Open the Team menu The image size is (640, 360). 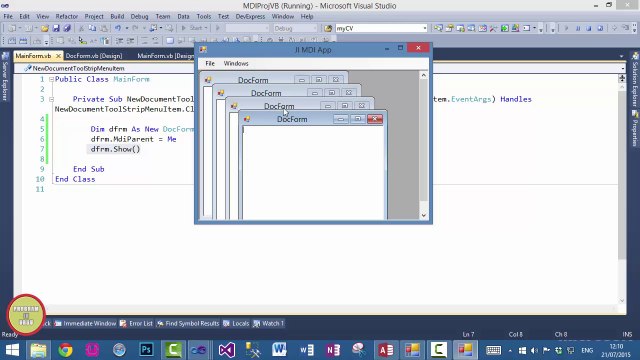163,16
